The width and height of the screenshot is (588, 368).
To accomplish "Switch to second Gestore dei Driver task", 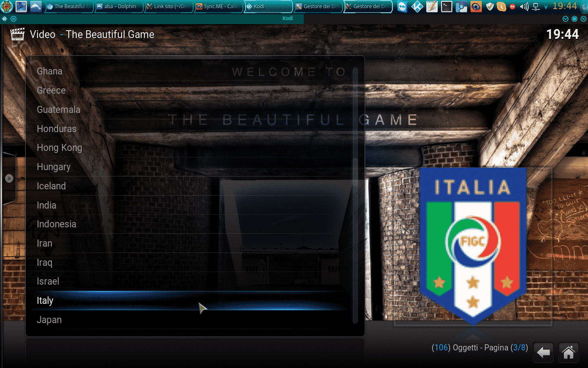I will pyautogui.click(x=368, y=7).
